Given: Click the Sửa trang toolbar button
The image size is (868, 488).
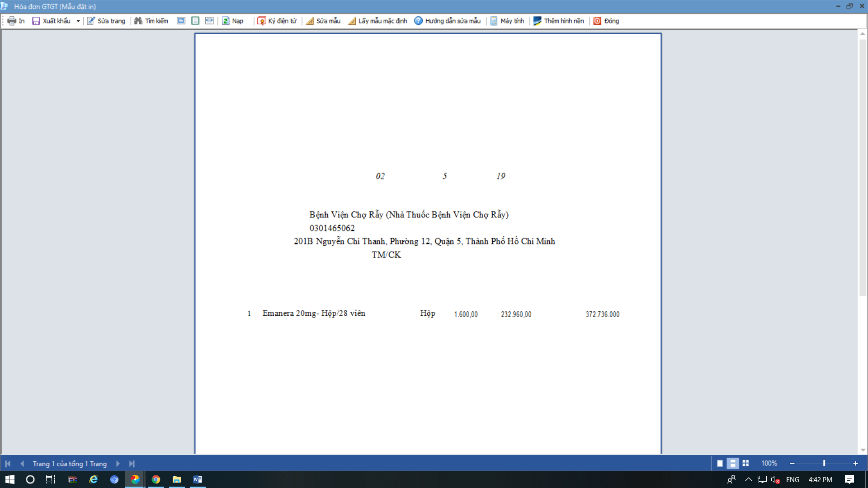Looking at the screenshot, I should [x=106, y=21].
